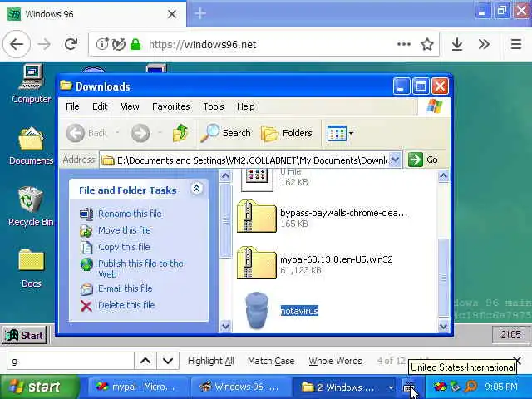Toggle Whole Words in find bar
Screen dimensions: 532x399
(x=335, y=361)
